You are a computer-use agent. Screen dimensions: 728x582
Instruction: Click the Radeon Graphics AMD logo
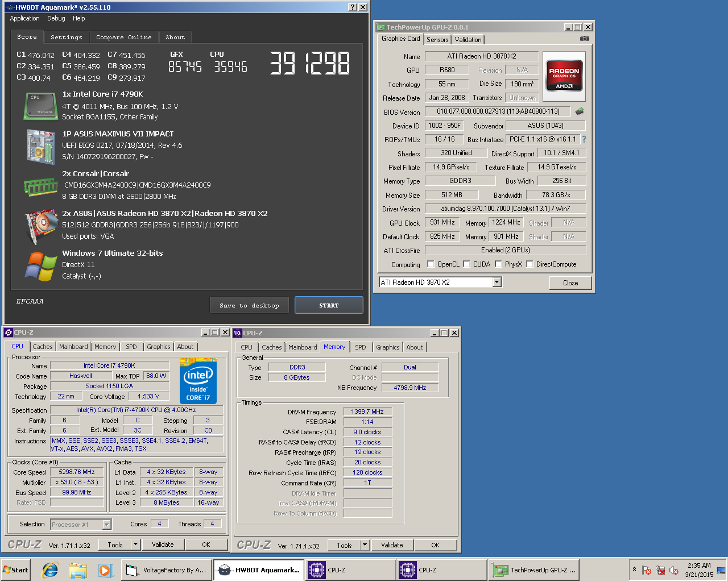(564, 76)
